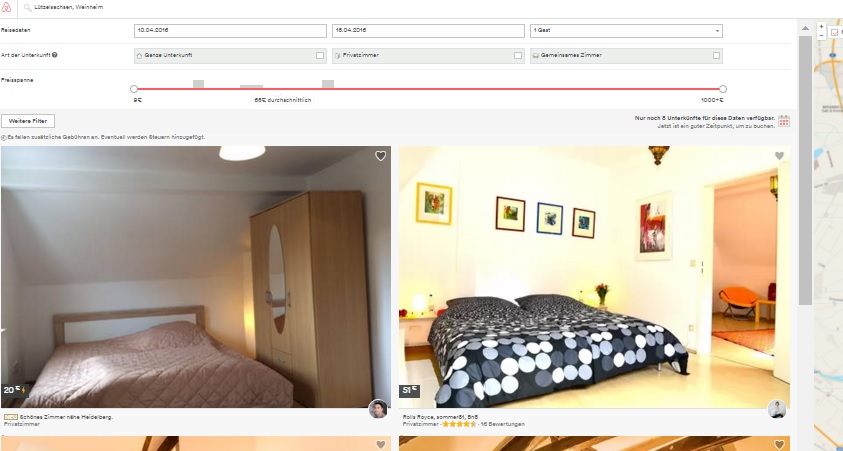843x451 pixels.
Task: Check the Ganze Unterkunft checkbox
Action: click(320, 56)
